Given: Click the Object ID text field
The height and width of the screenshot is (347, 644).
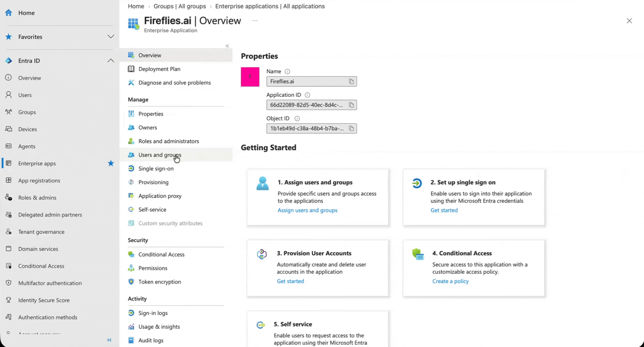Looking at the screenshot, I should click(312, 129).
